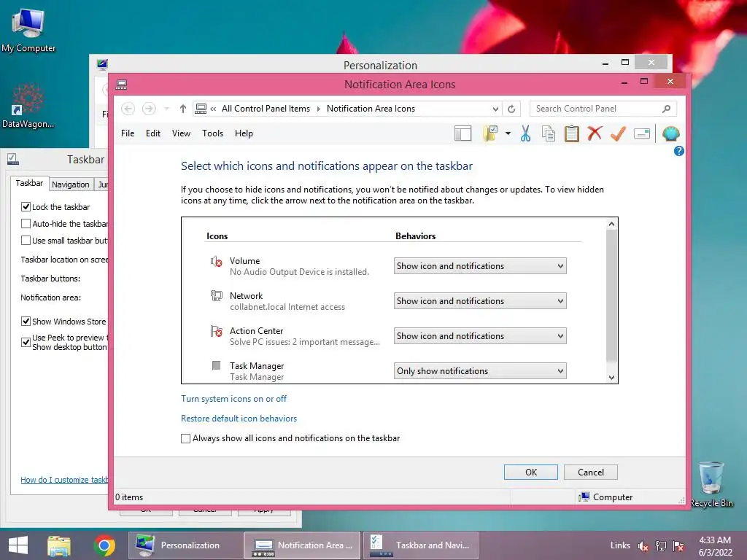
Task: Enable Auto-hide the taskbar checkbox
Action: [26, 223]
